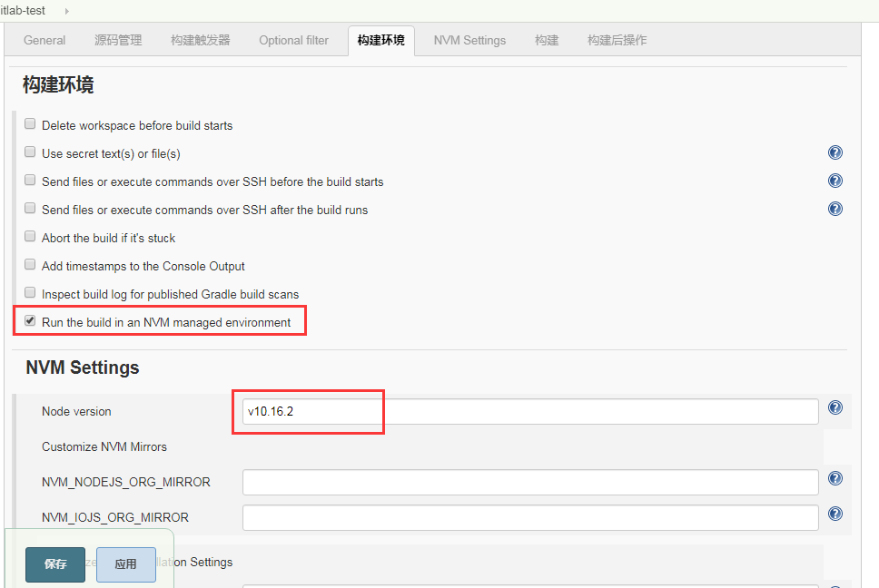
Task: Open help icon for Node version field
Action: coord(835,407)
